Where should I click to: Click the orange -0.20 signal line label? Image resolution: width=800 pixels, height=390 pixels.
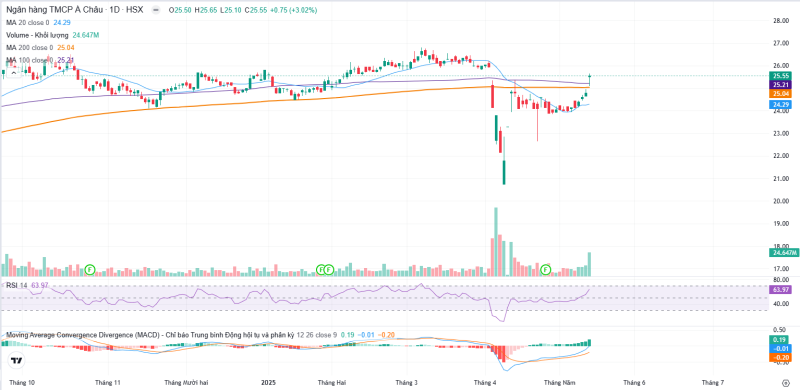coord(781,357)
